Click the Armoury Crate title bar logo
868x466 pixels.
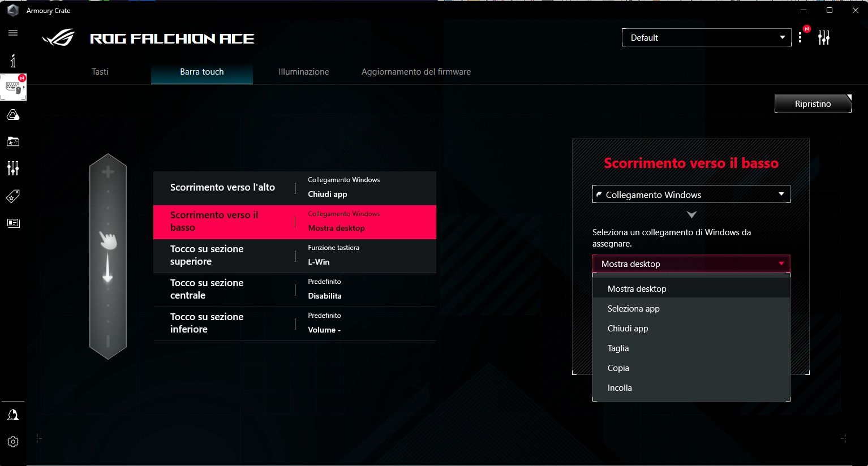(13, 10)
